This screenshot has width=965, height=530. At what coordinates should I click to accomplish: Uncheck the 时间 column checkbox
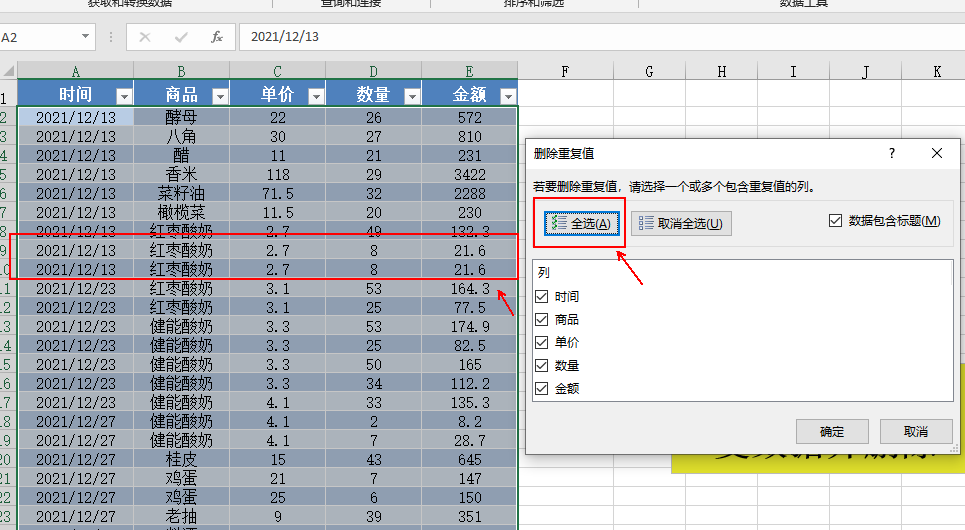(542, 297)
